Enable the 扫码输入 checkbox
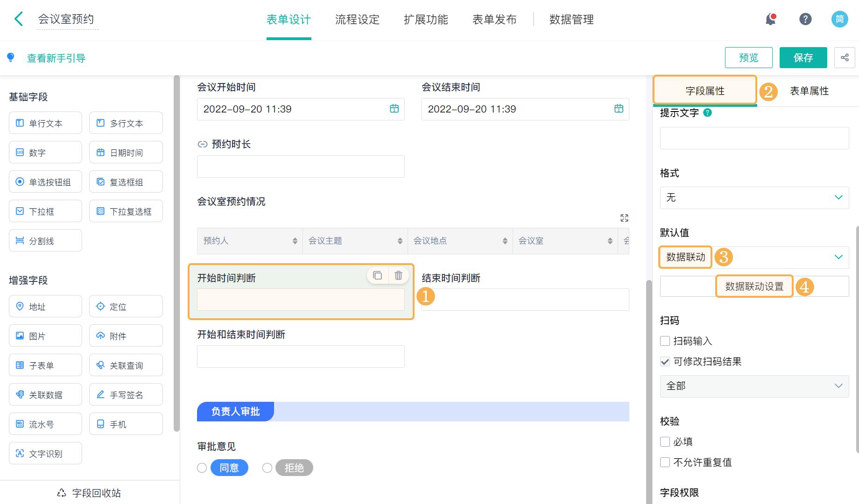 pos(665,341)
